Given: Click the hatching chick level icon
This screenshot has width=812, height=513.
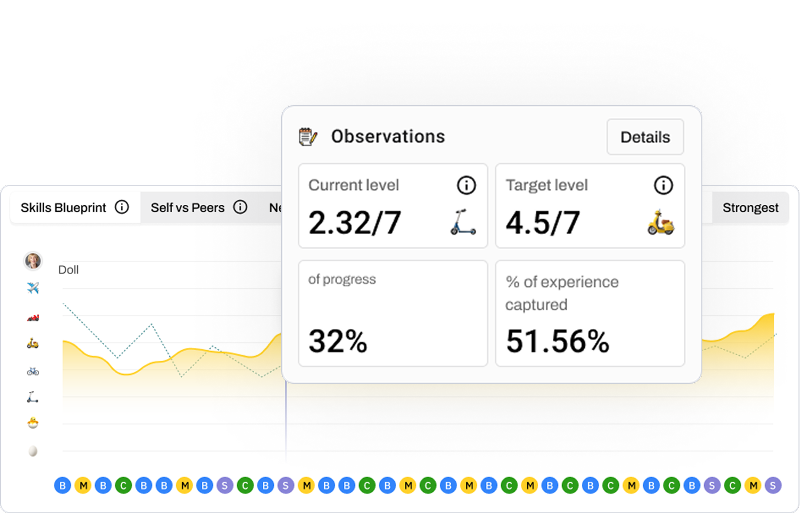Looking at the screenshot, I should click(33, 423).
